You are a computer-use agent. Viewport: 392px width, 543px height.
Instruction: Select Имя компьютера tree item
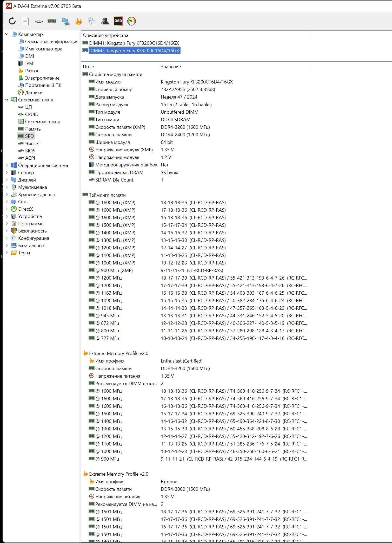coord(44,49)
